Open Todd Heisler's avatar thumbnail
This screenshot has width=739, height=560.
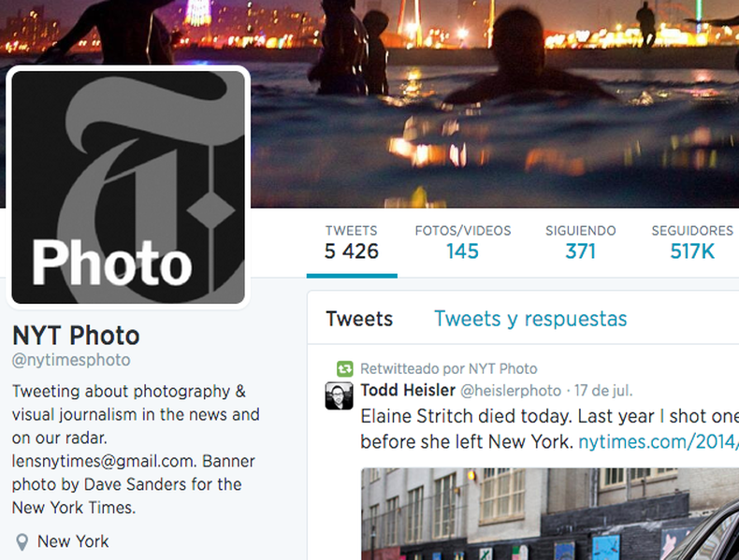(339, 395)
